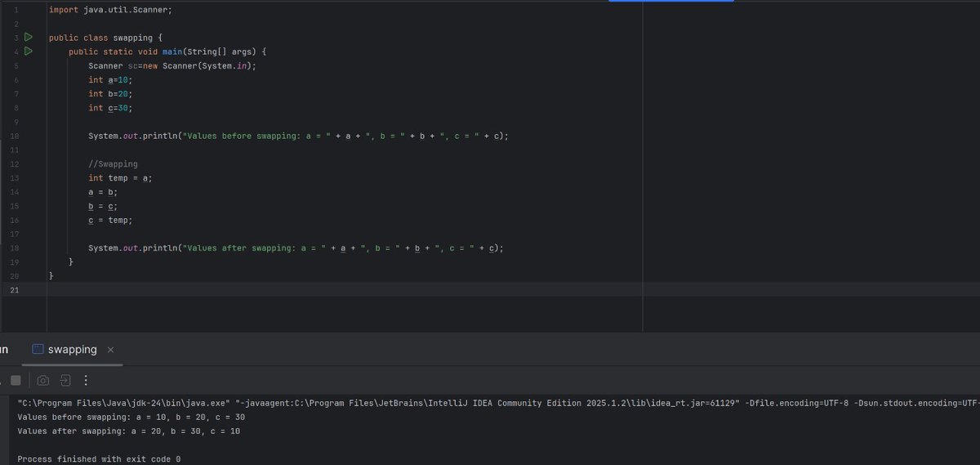The width and height of the screenshot is (980, 465).
Task: Click the java.exe command line in console
Action: pyautogui.click(x=498, y=403)
